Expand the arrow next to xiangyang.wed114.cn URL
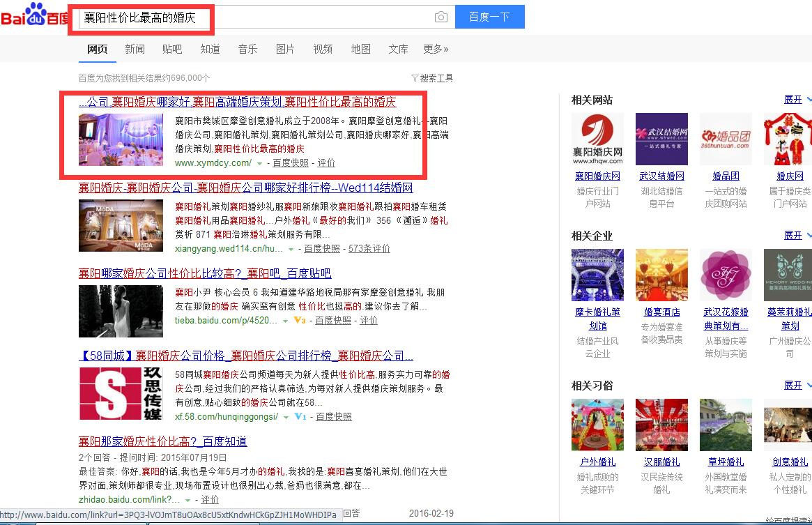 tap(291, 250)
